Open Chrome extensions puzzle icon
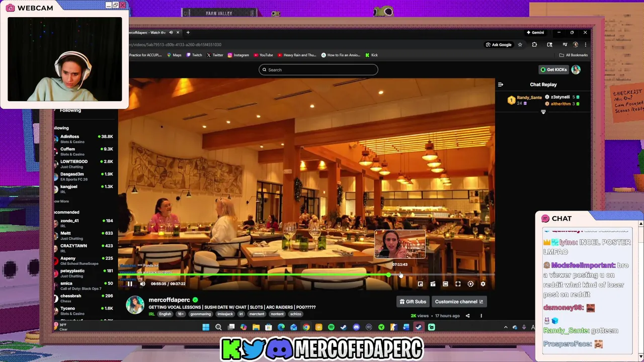Image resolution: width=644 pixels, height=362 pixels. point(534,45)
